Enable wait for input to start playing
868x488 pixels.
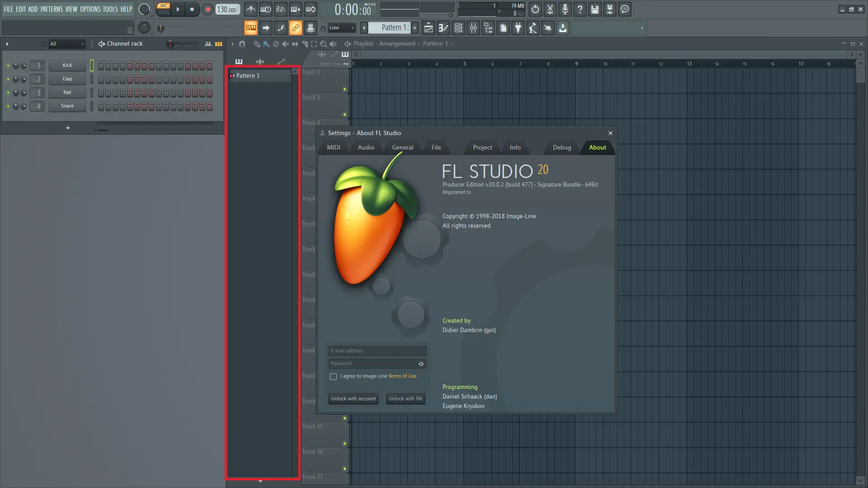click(x=266, y=9)
